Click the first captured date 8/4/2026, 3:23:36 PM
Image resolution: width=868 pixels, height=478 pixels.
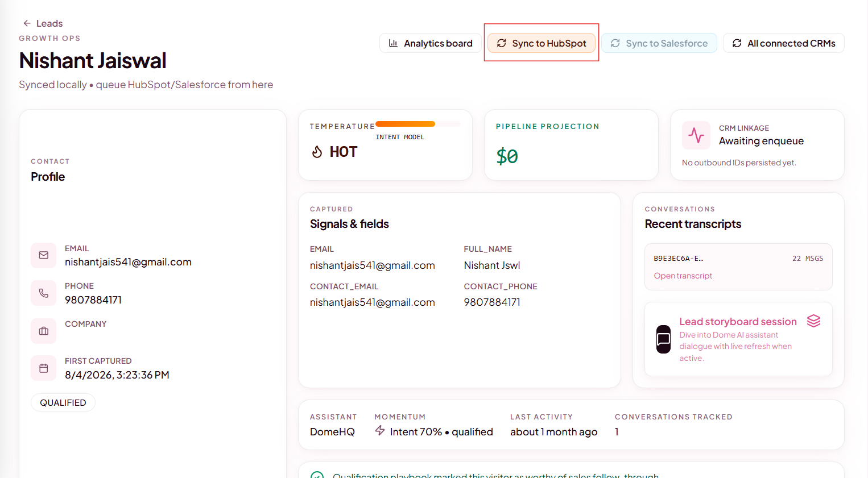point(117,375)
